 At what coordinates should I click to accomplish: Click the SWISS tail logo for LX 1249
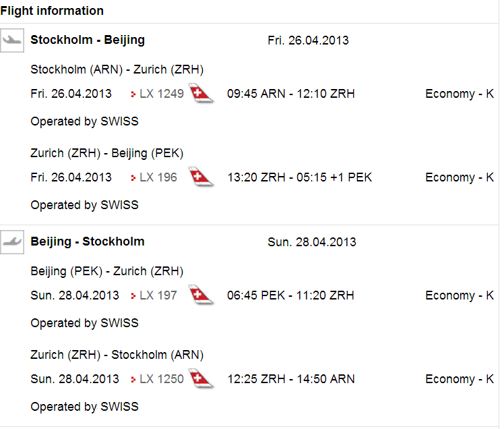click(201, 94)
